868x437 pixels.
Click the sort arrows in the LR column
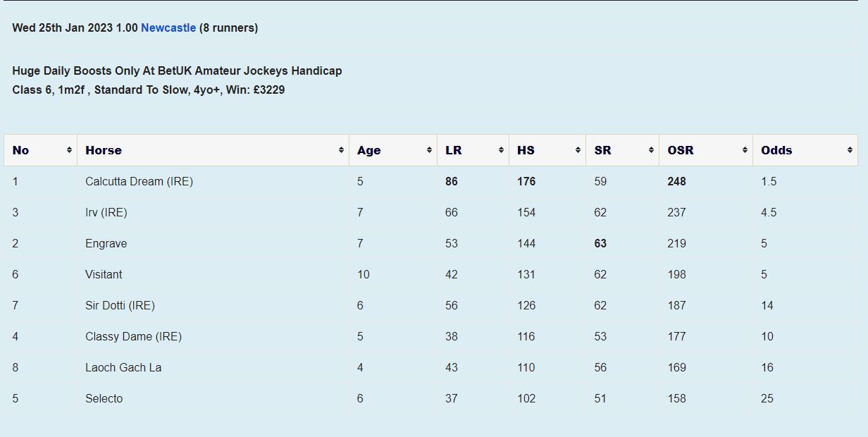pyautogui.click(x=501, y=150)
